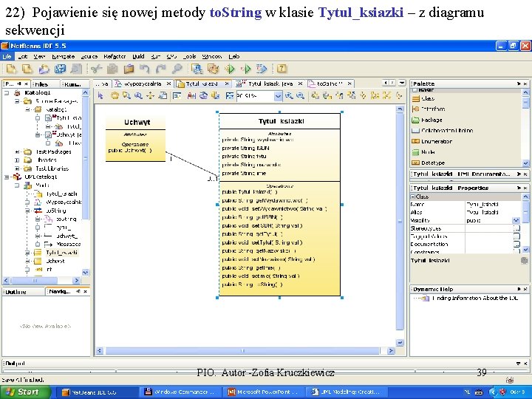The height and width of the screenshot is (399, 532).
Task: Click the Undo arrow icon
Action: point(145,69)
